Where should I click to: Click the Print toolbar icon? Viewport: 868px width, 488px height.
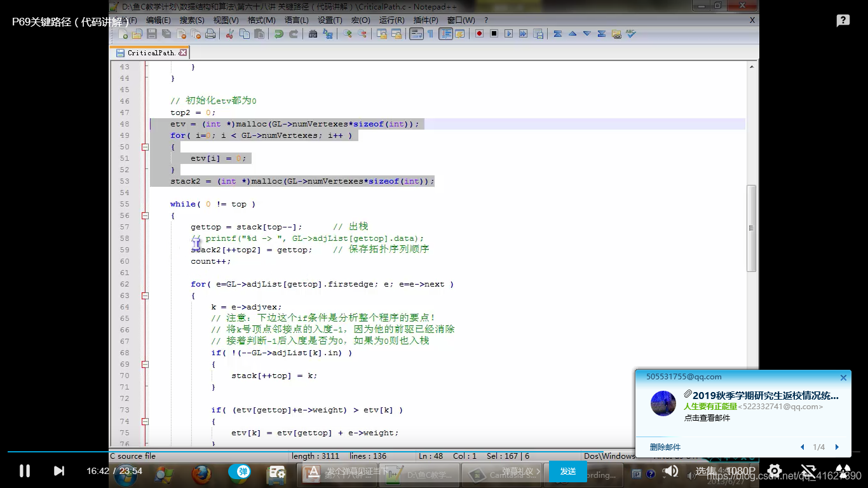pos(210,34)
